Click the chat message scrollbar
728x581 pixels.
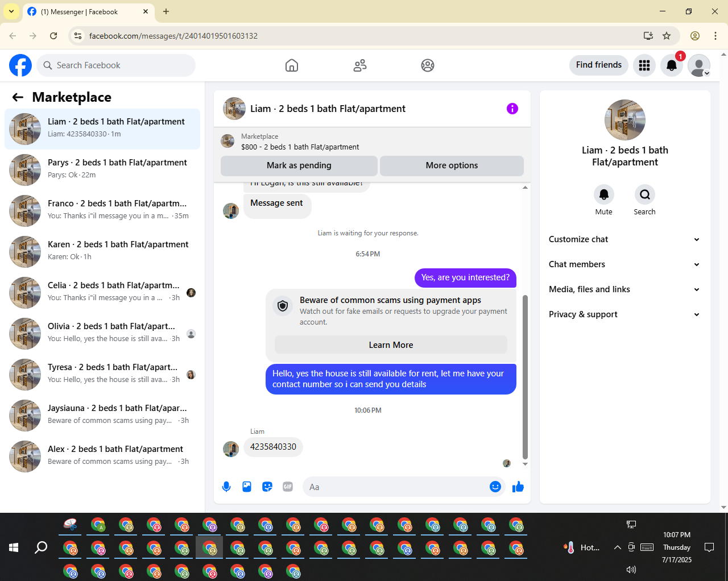[x=525, y=377]
